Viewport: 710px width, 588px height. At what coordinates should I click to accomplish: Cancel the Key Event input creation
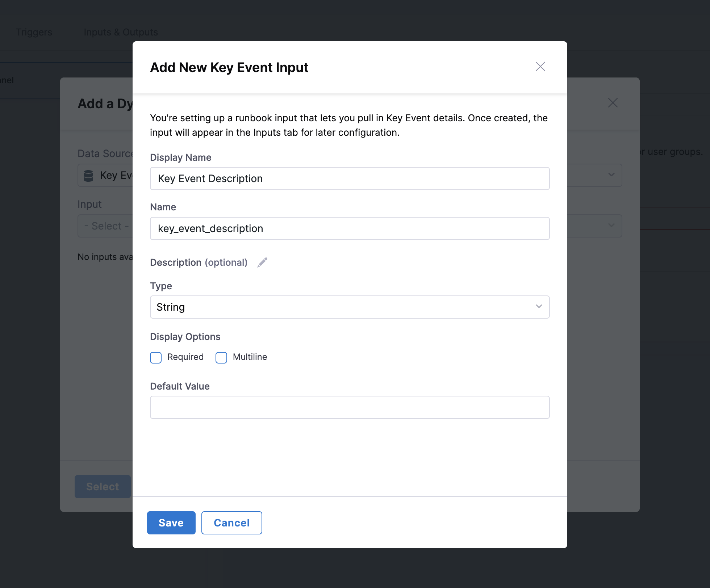click(231, 522)
